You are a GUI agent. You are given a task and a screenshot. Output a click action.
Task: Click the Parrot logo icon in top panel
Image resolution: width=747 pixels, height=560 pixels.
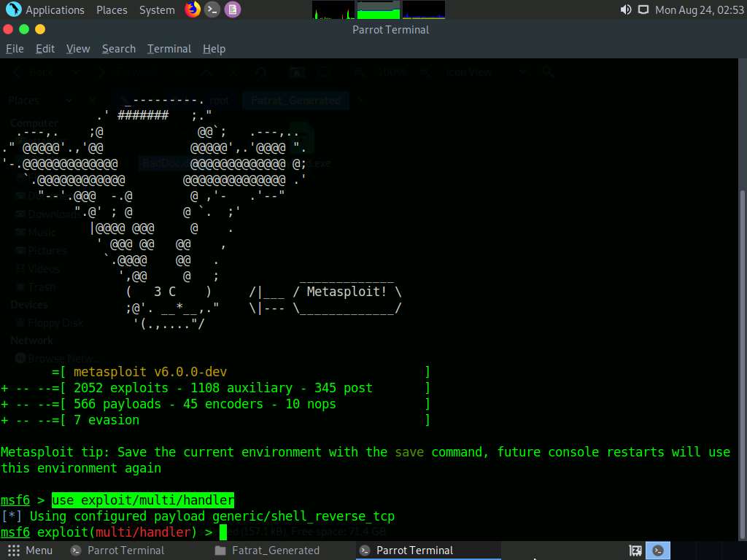pos(13,9)
